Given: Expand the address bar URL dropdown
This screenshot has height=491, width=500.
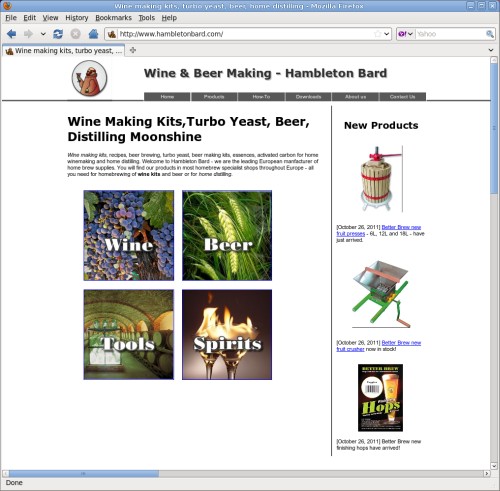Looking at the screenshot, I should pos(387,34).
